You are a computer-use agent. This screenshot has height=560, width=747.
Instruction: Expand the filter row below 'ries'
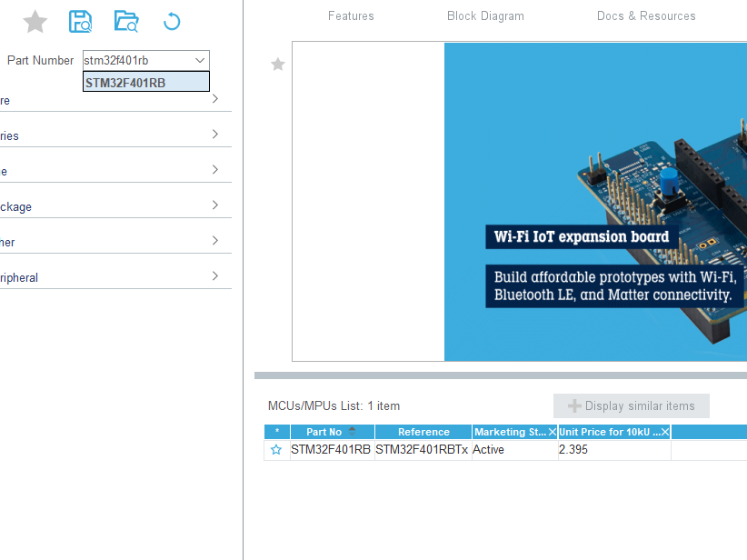coord(115,170)
